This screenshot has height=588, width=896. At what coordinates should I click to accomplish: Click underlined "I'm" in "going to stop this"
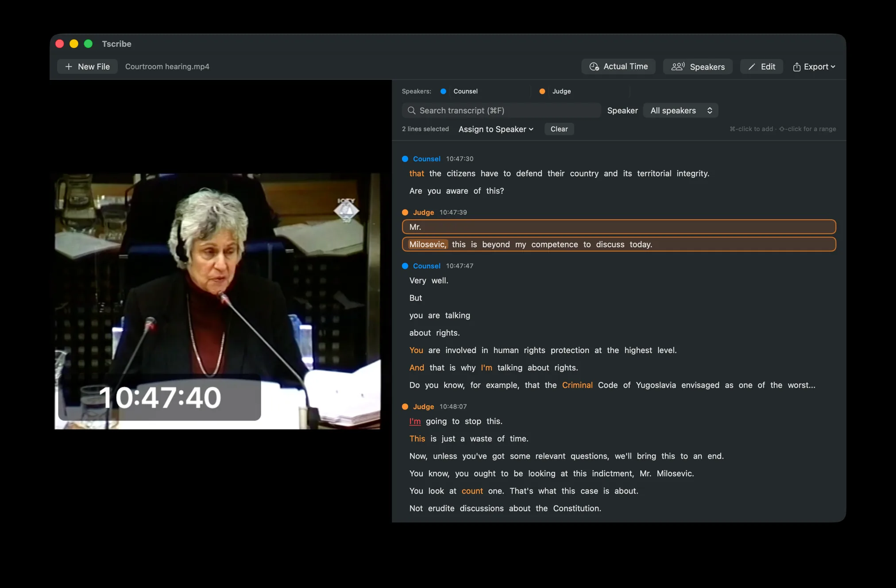[x=415, y=421]
